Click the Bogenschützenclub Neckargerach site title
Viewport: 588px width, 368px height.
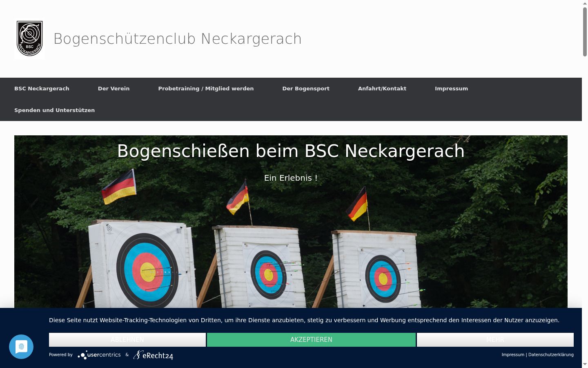[178, 39]
